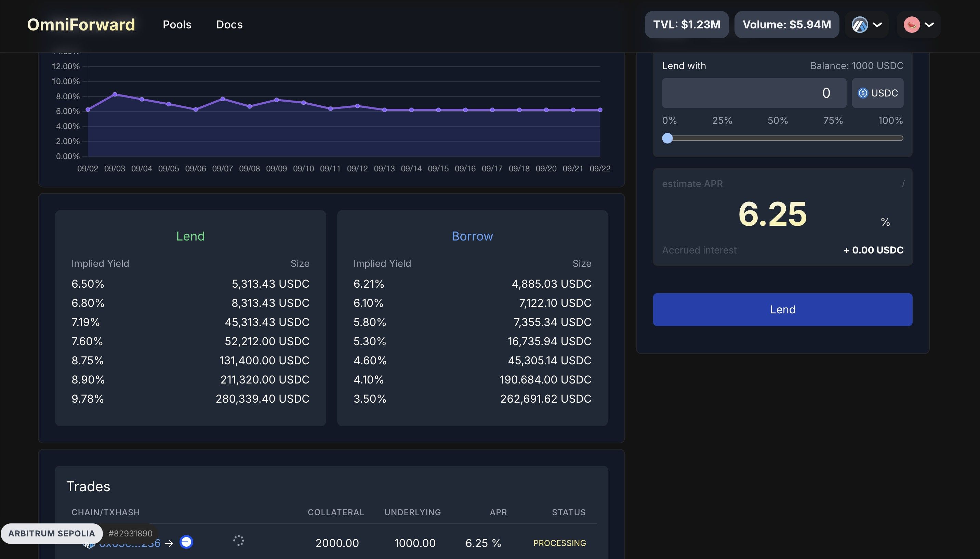
Task: Choose the 75% amount preset
Action: click(833, 120)
